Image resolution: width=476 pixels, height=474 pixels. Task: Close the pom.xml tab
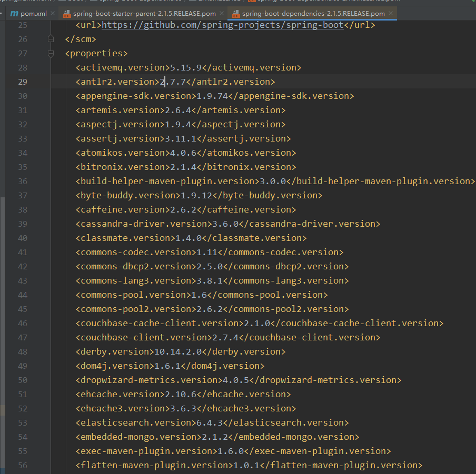pos(53,13)
